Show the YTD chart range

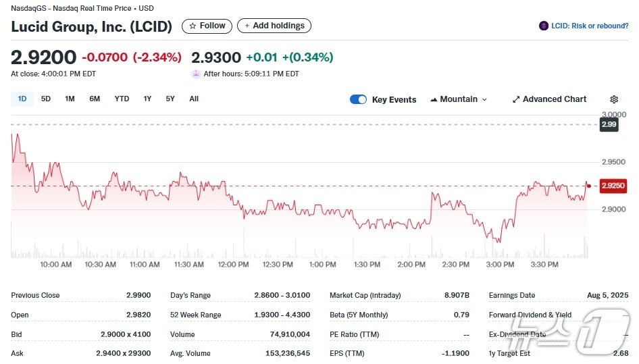point(122,99)
